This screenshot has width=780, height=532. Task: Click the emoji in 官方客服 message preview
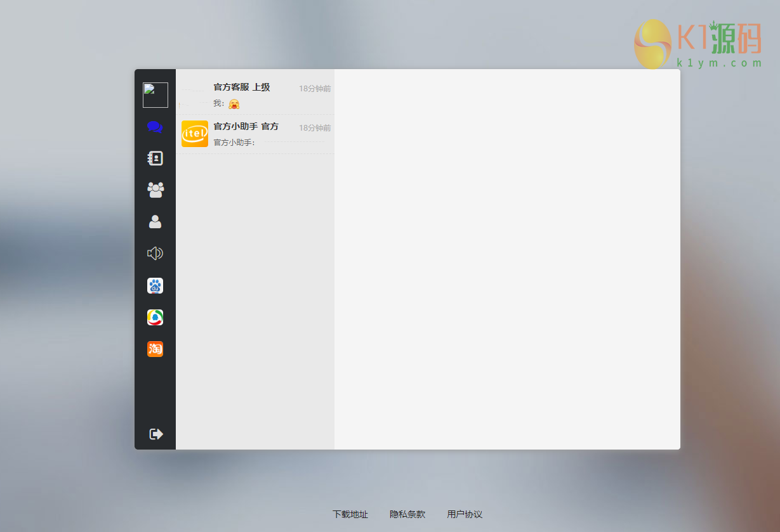(x=234, y=103)
